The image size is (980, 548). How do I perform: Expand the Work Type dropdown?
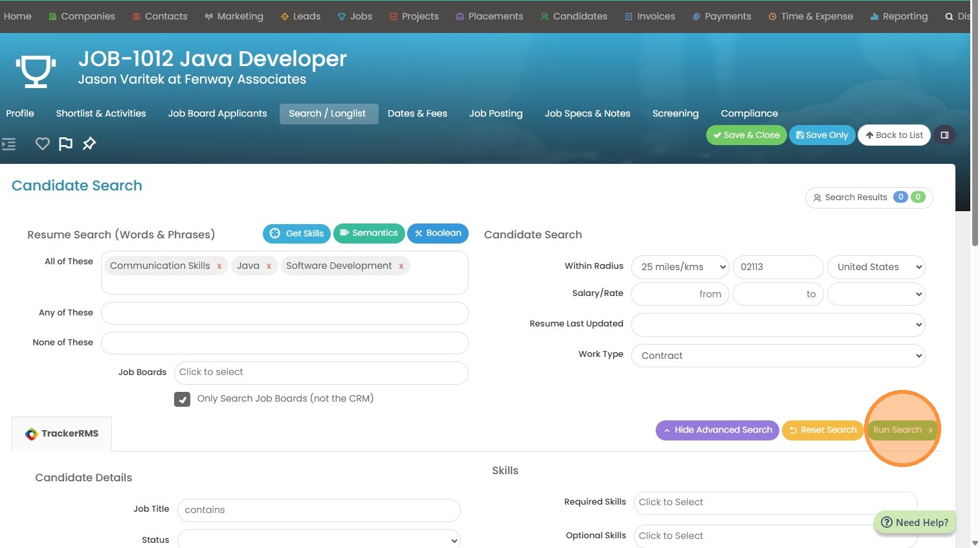coord(777,356)
